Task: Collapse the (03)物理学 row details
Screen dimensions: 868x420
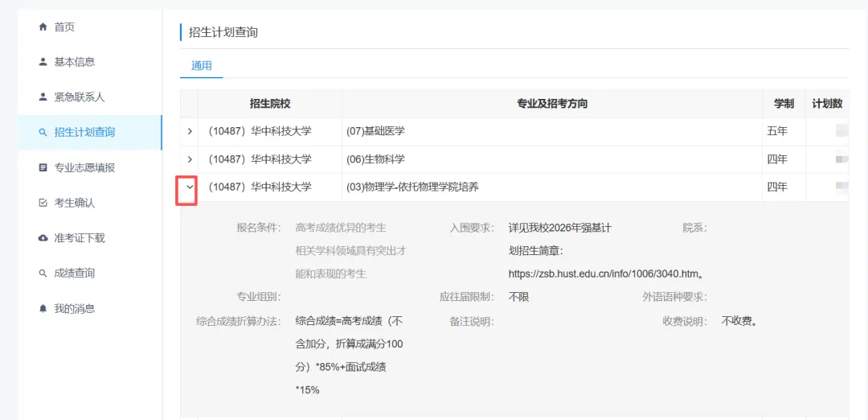Action: pyautogui.click(x=190, y=187)
